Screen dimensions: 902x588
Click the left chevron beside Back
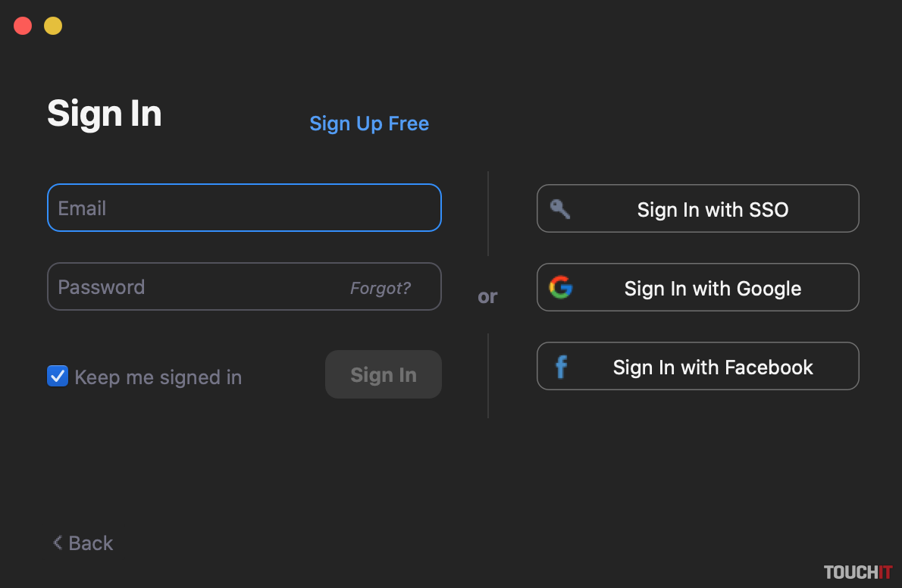pos(57,543)
